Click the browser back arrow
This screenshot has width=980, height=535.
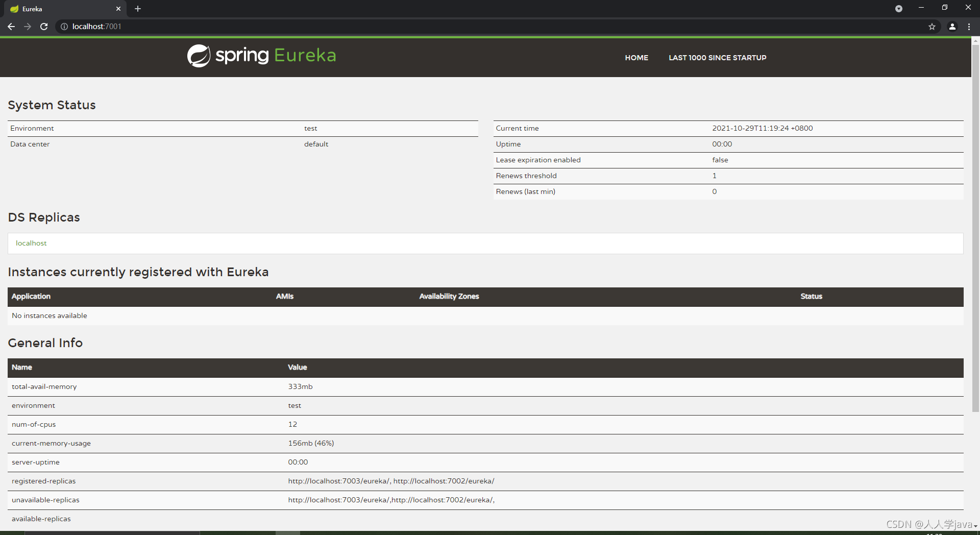[11, 27]
